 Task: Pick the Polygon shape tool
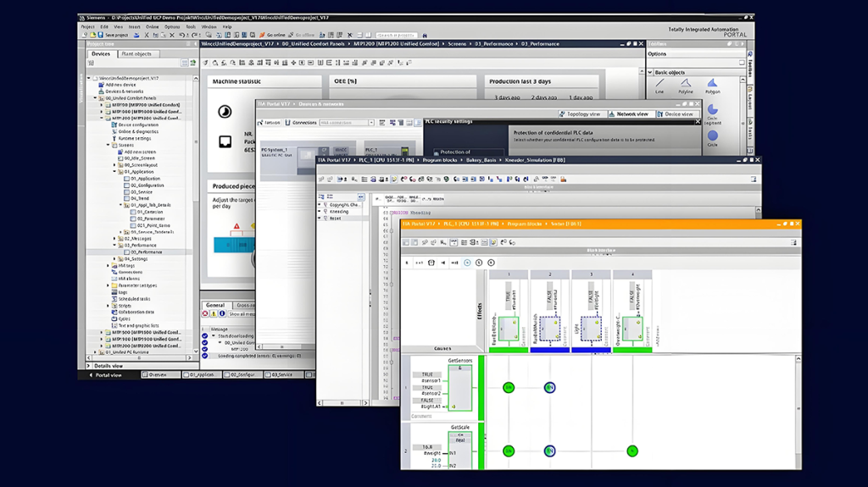click(712, 85)
